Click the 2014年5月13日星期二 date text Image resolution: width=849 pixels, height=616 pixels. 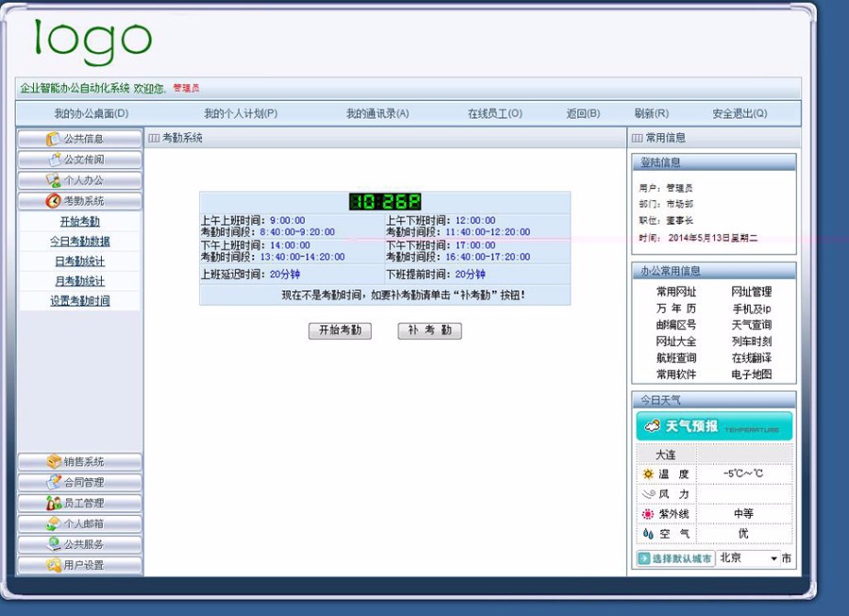tap(712, 238)
